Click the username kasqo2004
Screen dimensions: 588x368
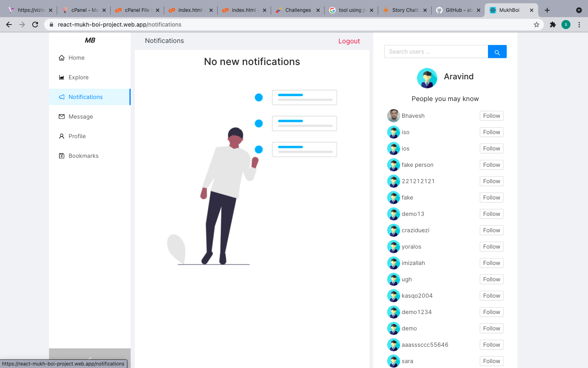[x=417, y=296]
